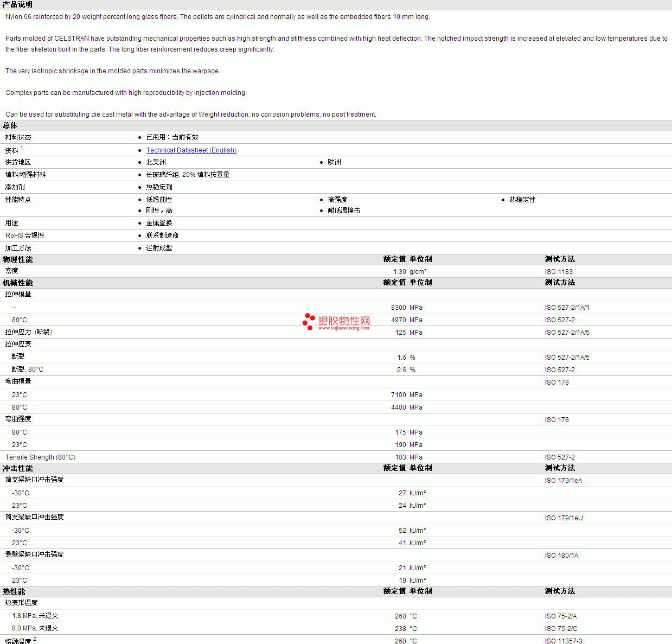The height and width of the screenshot is (644, 672).
Task: Click the 注射成型 processing entry
Action: pyautogui.click(x=159, y=248)
